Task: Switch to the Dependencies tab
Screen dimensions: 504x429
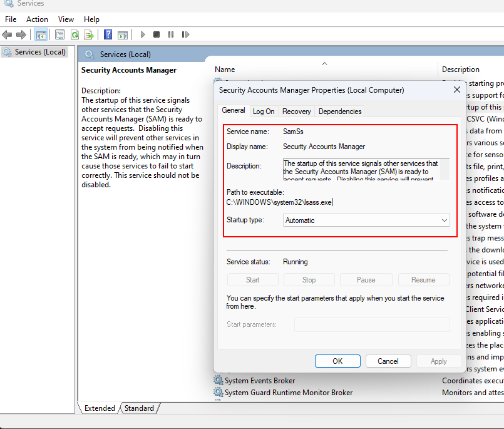Action: [340, 111]
